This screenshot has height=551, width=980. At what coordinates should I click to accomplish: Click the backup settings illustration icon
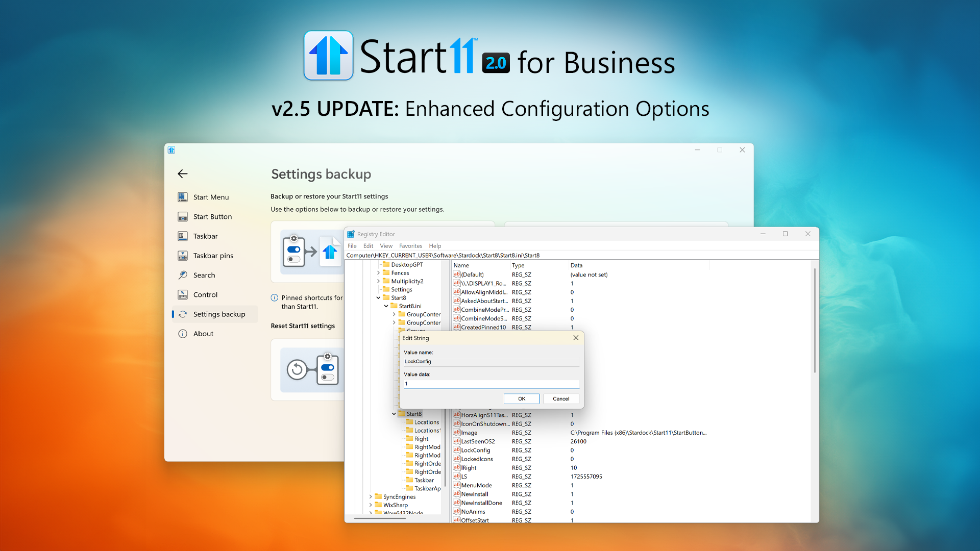tap(312, 252)
